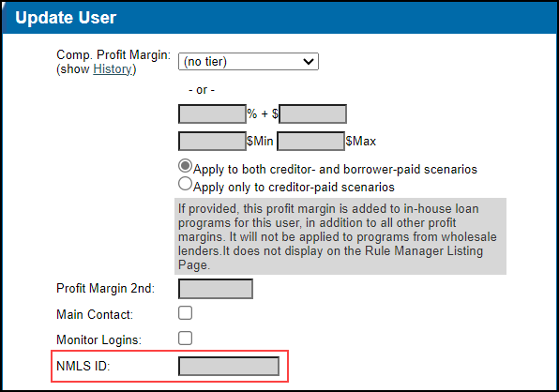Enable the Main Contact checkbox
Viewport: 559px width, 392px height.
coord(185,313)
